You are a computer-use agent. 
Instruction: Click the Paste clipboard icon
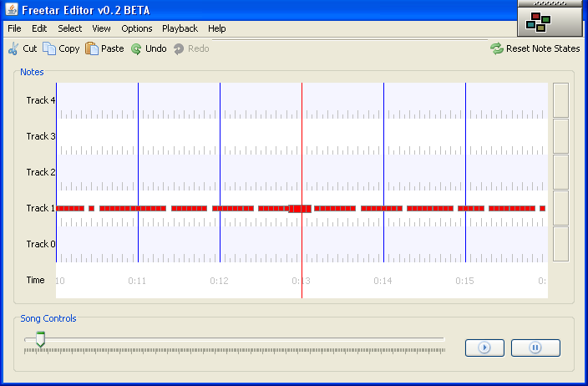click(x=92, y=48)
